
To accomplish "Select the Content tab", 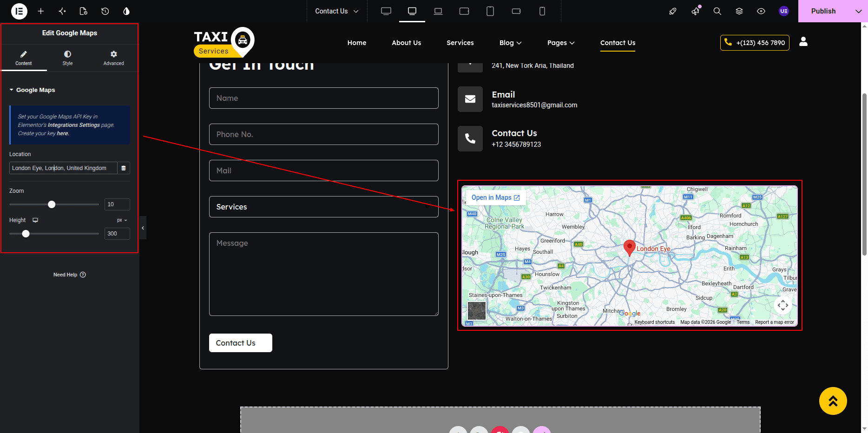I will (24, 58).
